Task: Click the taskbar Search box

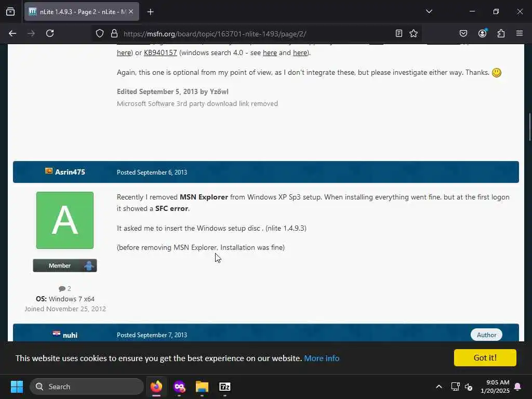Action: coord(87,387)
